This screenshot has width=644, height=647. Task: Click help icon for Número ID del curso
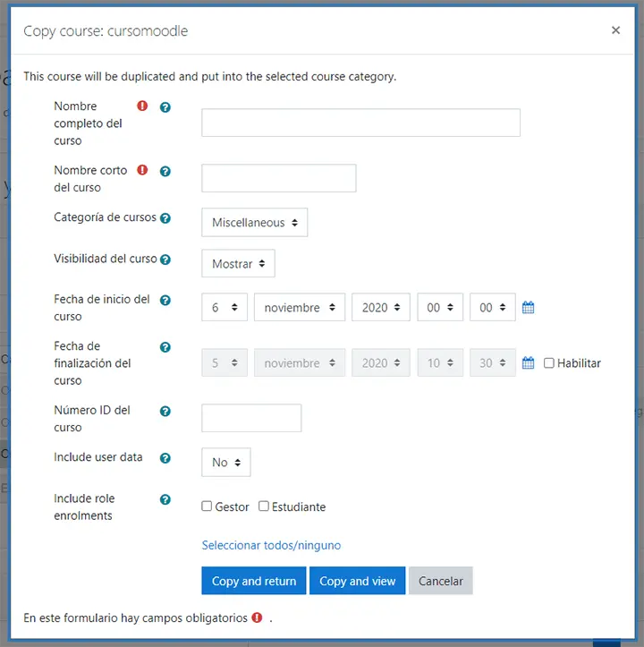[x=165, y=412]
